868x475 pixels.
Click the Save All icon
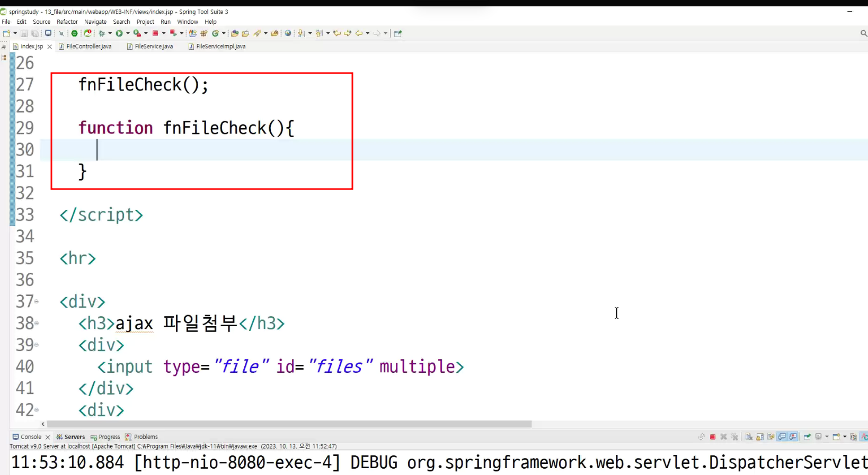(x=35, y=33)
